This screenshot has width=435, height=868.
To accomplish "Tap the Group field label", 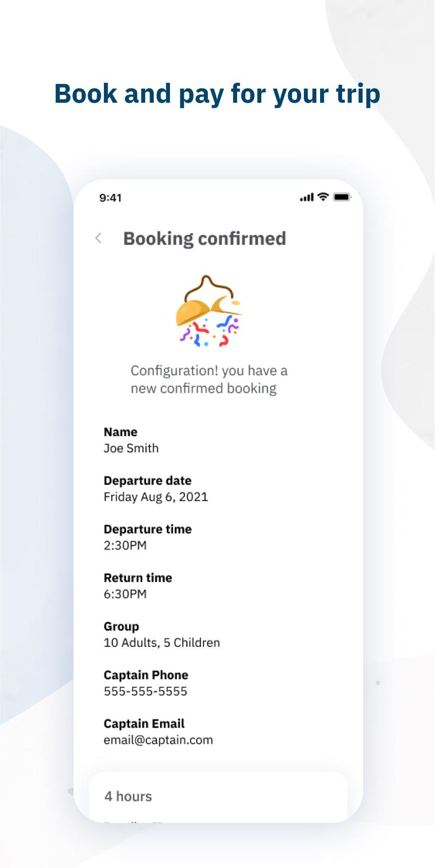I will tap(121, 627).
